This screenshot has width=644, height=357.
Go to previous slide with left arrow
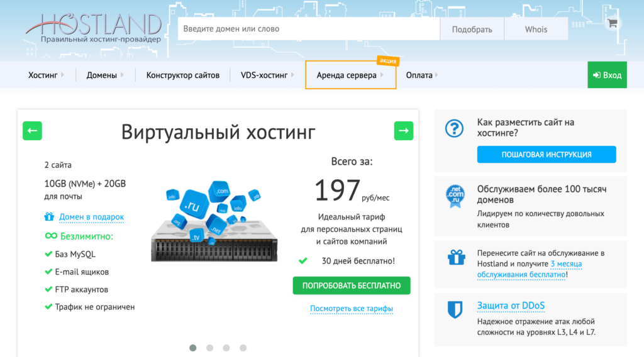point(33,131)
